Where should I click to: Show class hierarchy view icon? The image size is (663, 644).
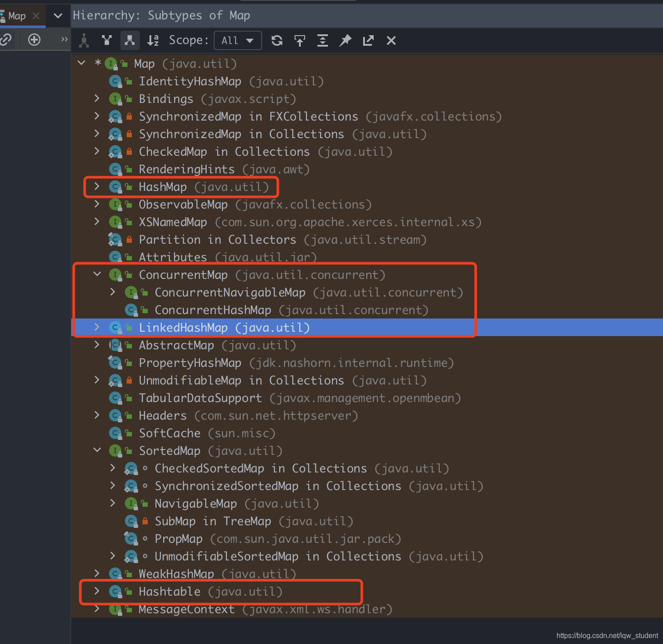(84, 40)
